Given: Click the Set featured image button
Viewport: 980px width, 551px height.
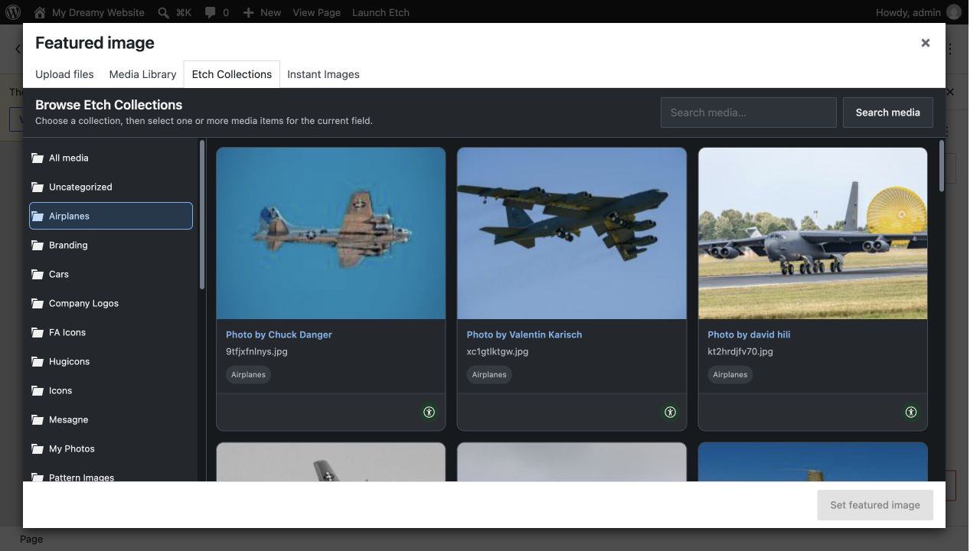Looking at the screenshot, I should point(875,505).
